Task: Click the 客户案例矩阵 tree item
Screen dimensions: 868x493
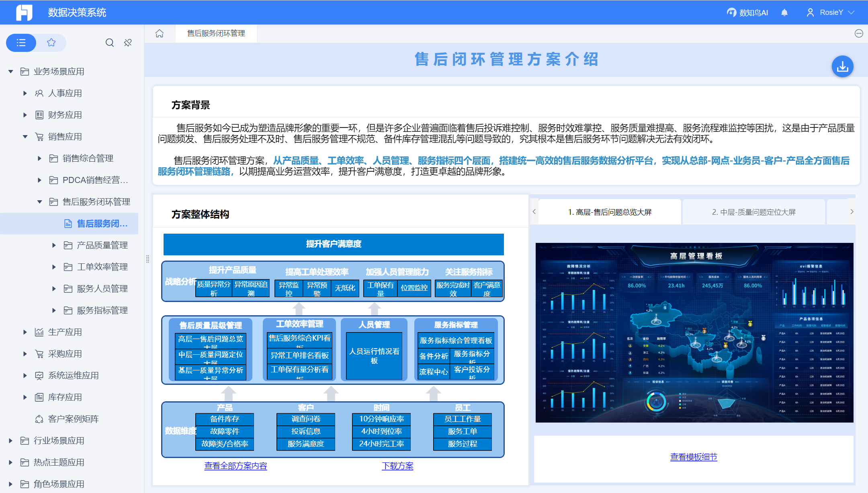Action: [x=73, y=419]
